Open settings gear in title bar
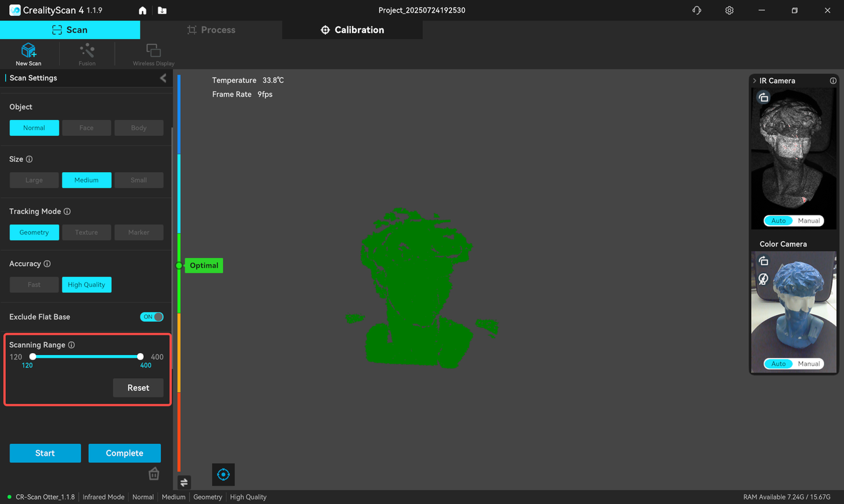 tap(729, 11)
